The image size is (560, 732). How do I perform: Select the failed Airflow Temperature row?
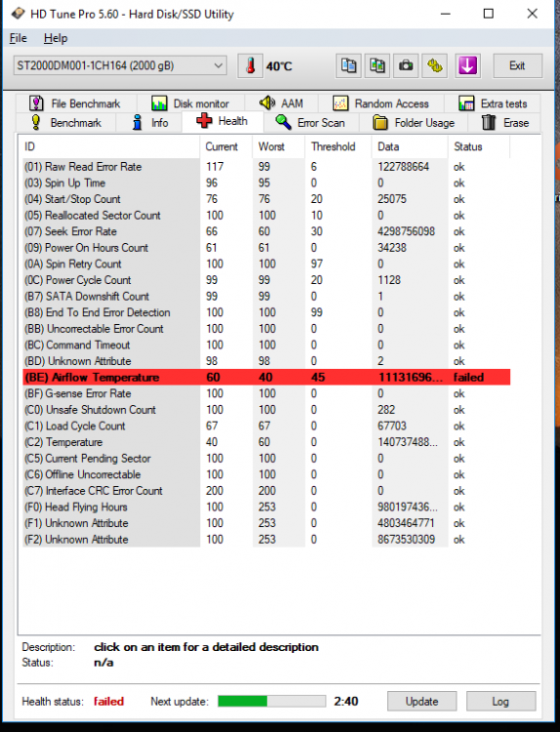[266, 377]
